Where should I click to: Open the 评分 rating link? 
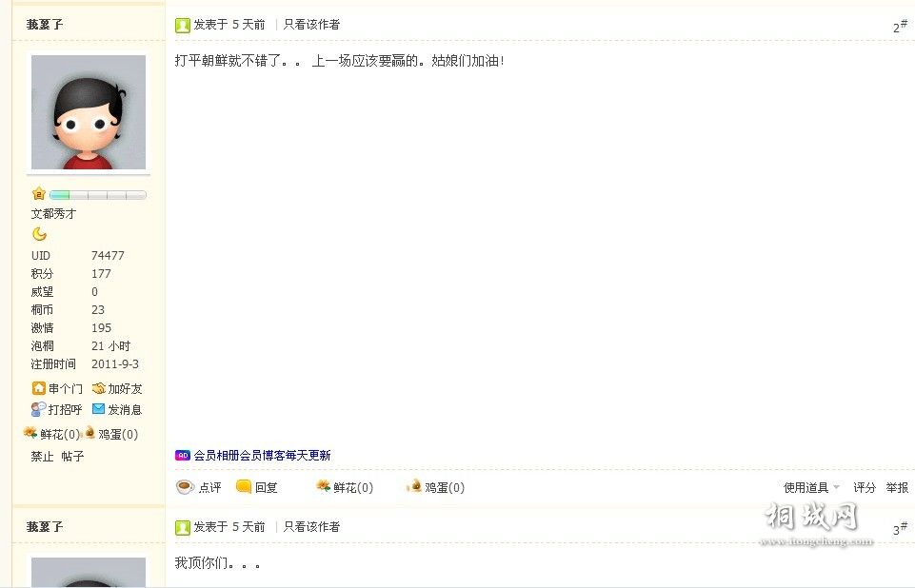865,487
